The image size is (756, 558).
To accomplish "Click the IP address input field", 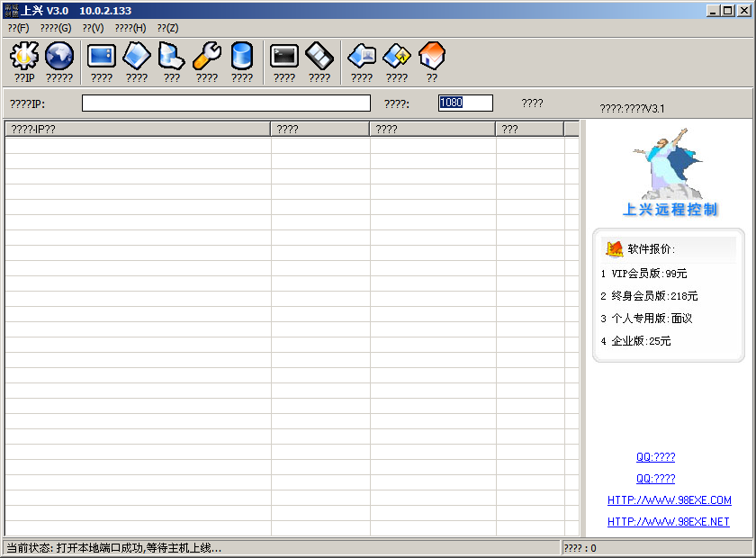I will [226, 103].
